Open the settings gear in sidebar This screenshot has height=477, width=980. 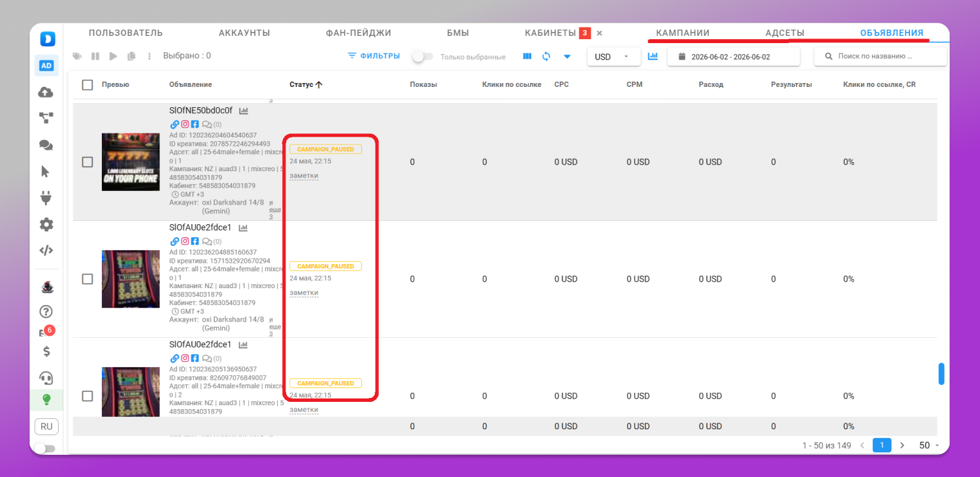point(46,225)
